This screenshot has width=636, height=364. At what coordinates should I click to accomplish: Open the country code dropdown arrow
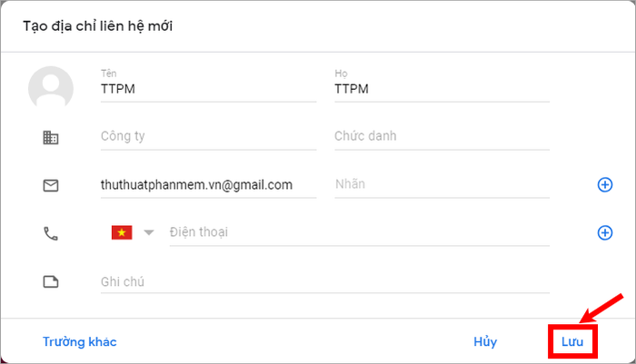(x=149, y=232)
